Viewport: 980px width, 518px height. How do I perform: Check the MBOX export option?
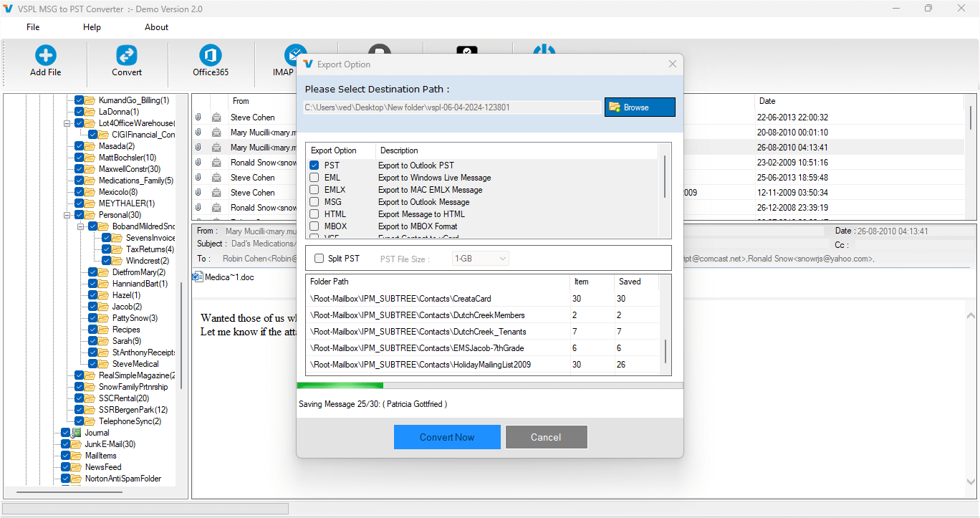click(314, 226)
